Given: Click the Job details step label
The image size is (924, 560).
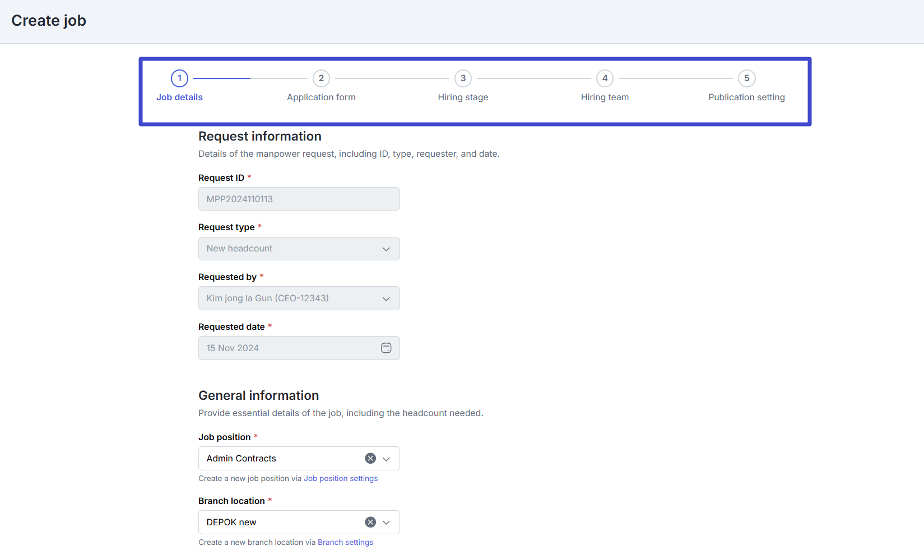Looking at the screenshot, I should pos(179,97).
